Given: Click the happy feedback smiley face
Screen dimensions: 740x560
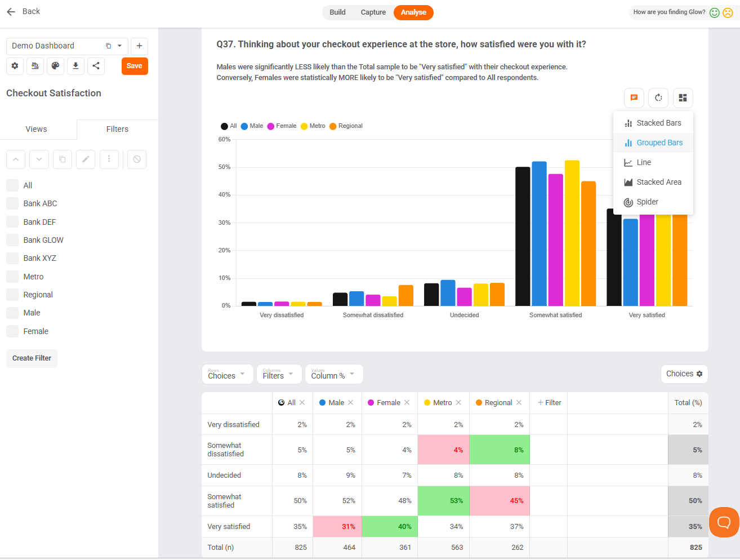Looking at the screenshot, I should pyautogui.click(x=715, y=12).
